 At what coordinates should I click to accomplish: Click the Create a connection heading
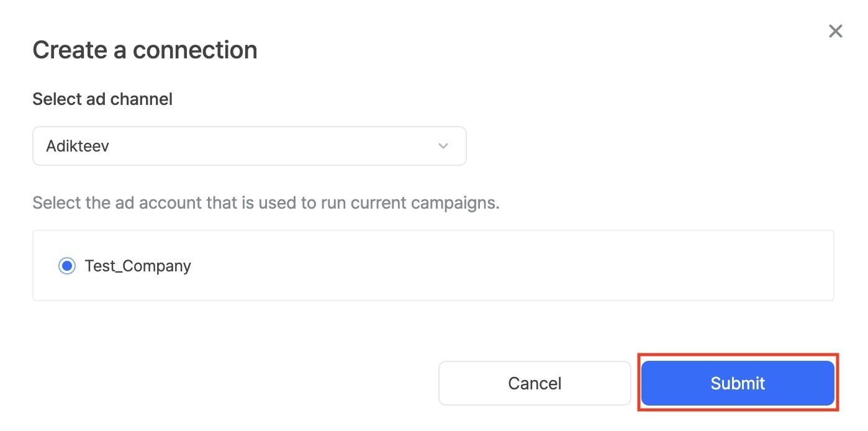click(145, 50)
